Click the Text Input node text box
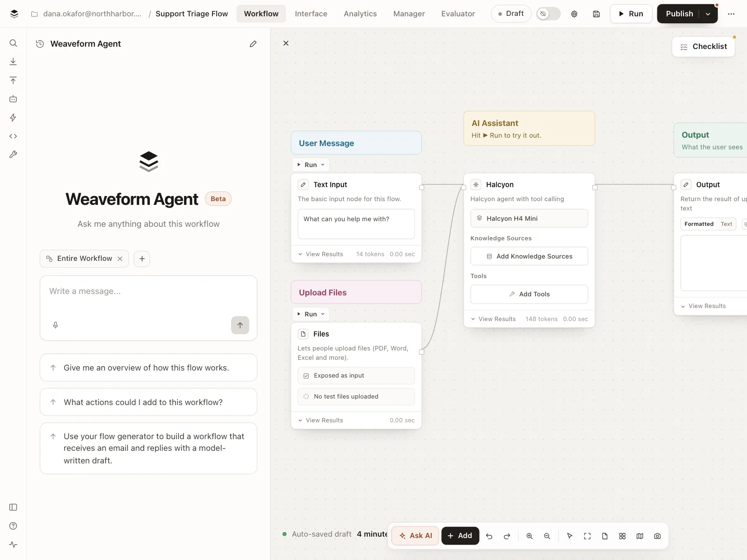The height and width of the screenshot is (560, 747). coord(356,224)
